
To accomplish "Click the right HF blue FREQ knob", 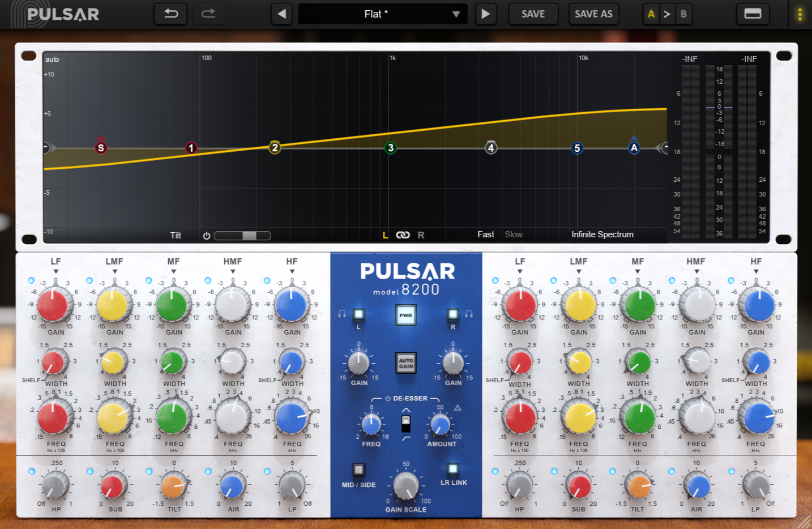I will [758, 418].
